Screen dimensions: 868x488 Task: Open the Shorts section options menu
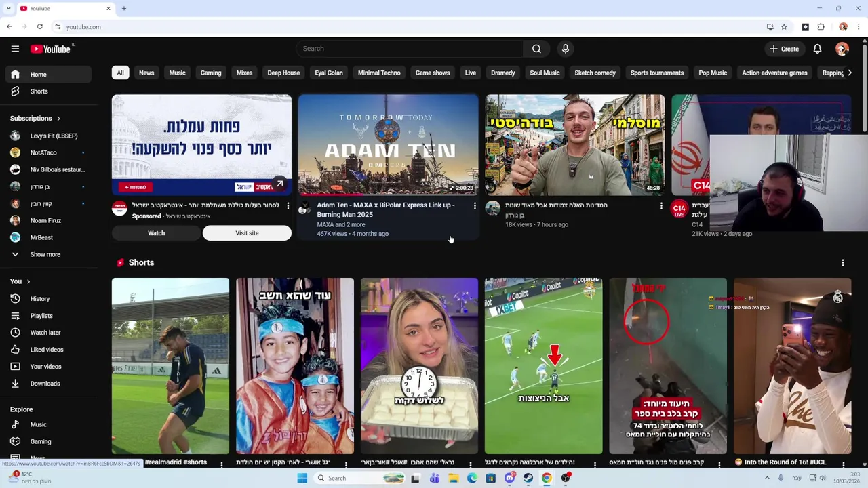[843, 263]
